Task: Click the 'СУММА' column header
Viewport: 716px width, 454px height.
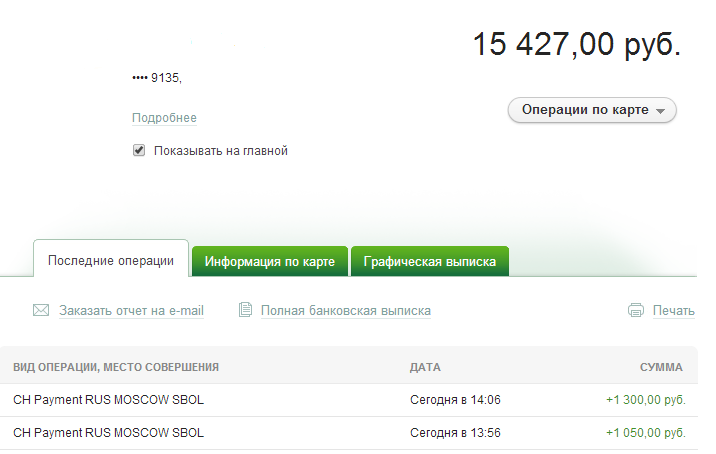Action: pyautogui.click(x=661, y=367)
